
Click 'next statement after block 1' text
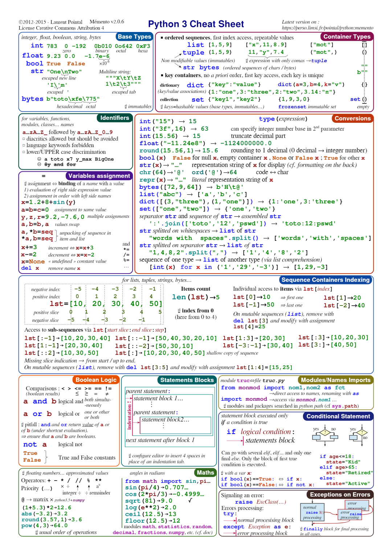pyautogui.click(x=160, y=440)
